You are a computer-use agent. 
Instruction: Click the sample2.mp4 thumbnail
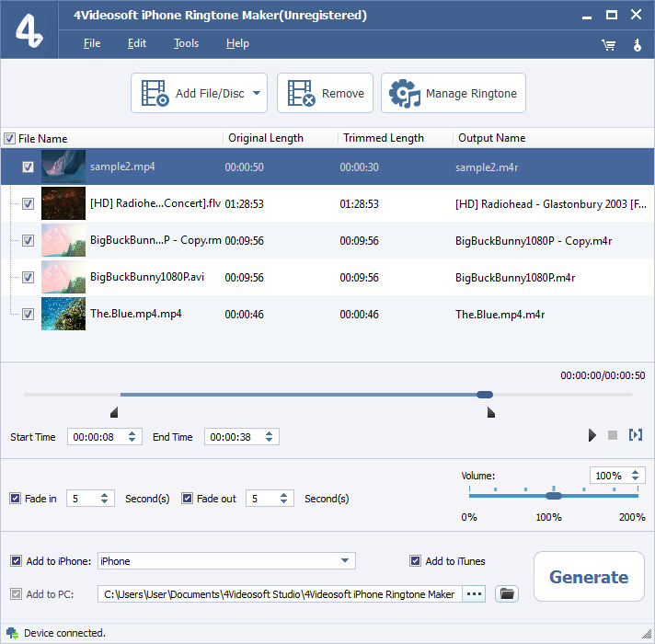(63, 167)
